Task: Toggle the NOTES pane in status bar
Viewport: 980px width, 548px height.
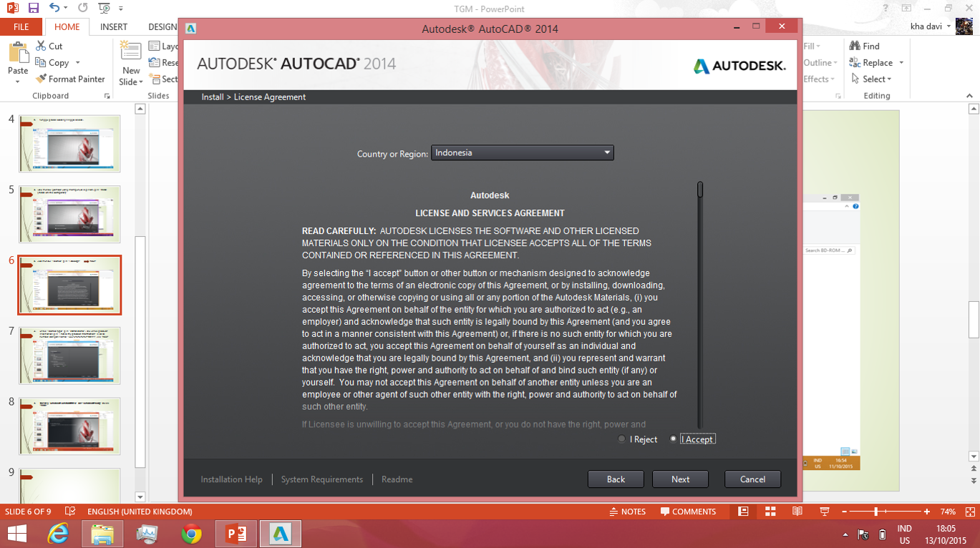Action: [x=628, y=511]
